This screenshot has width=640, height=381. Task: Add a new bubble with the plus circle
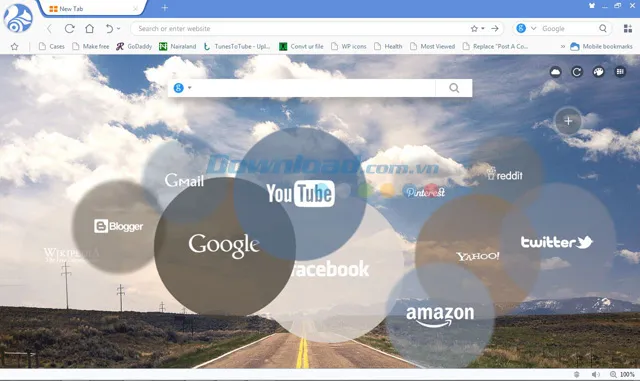568,121
